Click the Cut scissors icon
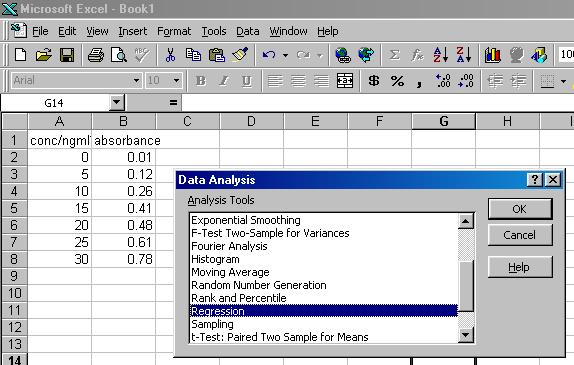 (170, 55)
